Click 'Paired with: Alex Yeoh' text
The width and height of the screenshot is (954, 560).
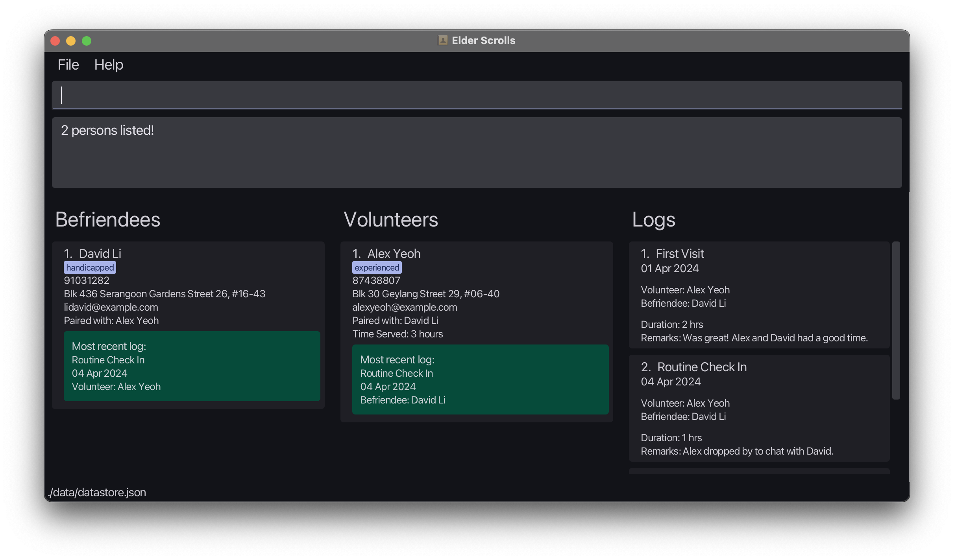(x=111, y=321)
